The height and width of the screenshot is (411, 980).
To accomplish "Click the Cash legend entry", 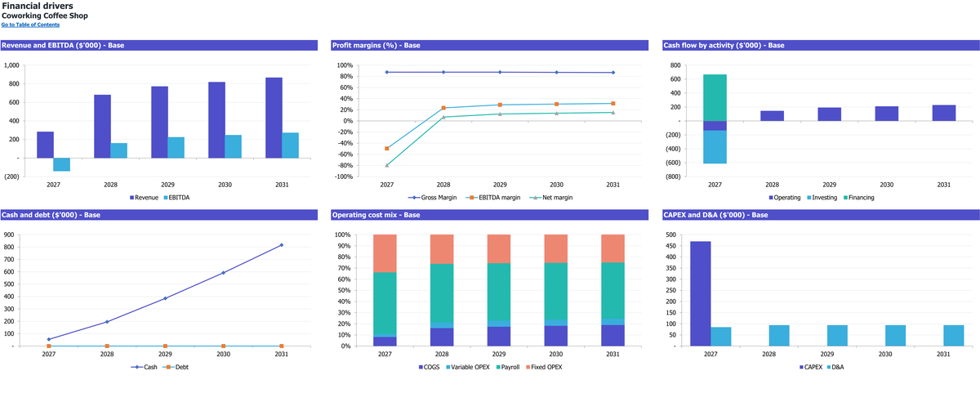I will click(142, 367).
